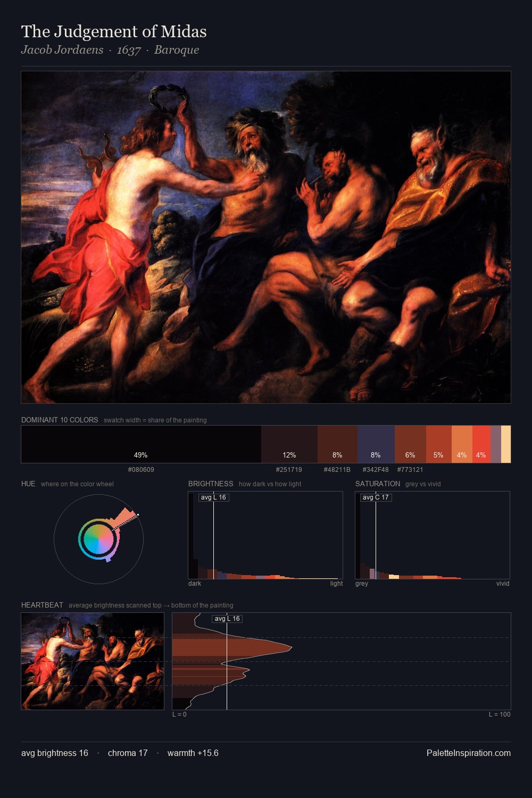The width and height of the screenshot is (532, 798).
Task: Click the "chroma 17" footer stat
Action: [x=128, y=753]
